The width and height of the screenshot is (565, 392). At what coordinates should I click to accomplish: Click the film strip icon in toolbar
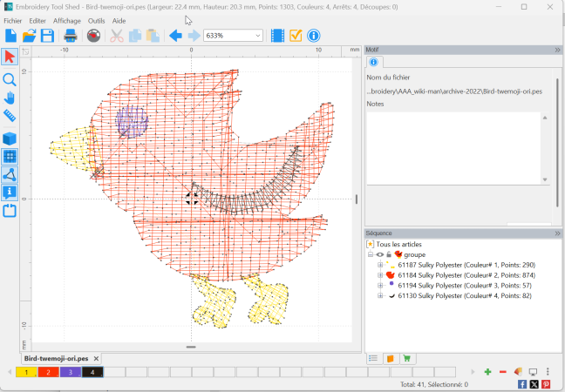tap(277, 36)
